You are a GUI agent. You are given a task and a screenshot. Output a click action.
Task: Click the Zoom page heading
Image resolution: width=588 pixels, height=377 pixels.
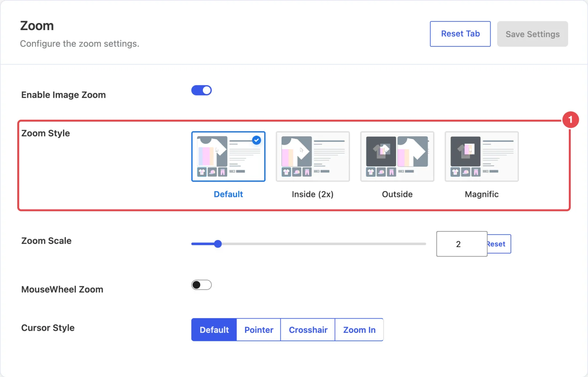[x=37, y=26]
